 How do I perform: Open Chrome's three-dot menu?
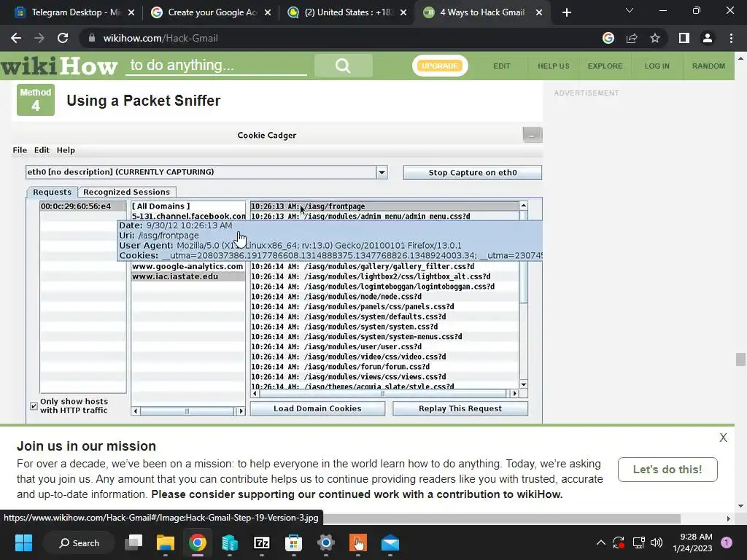[731, 38]
